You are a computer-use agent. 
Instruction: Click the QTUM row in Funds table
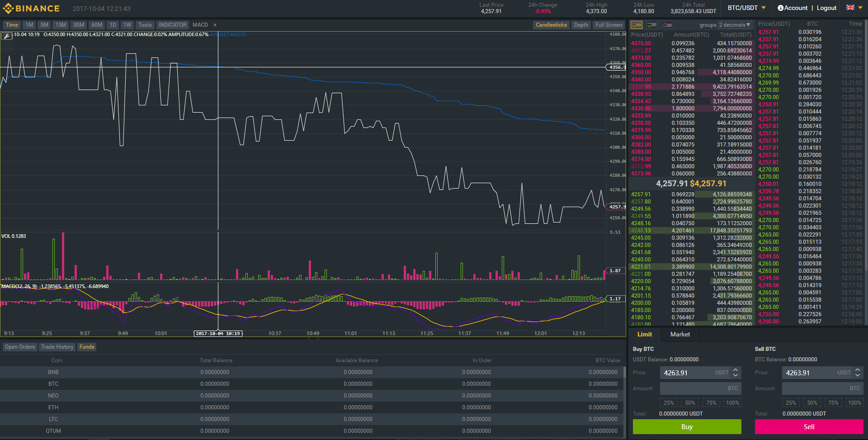pyautogui.click(x=311, y=431)
